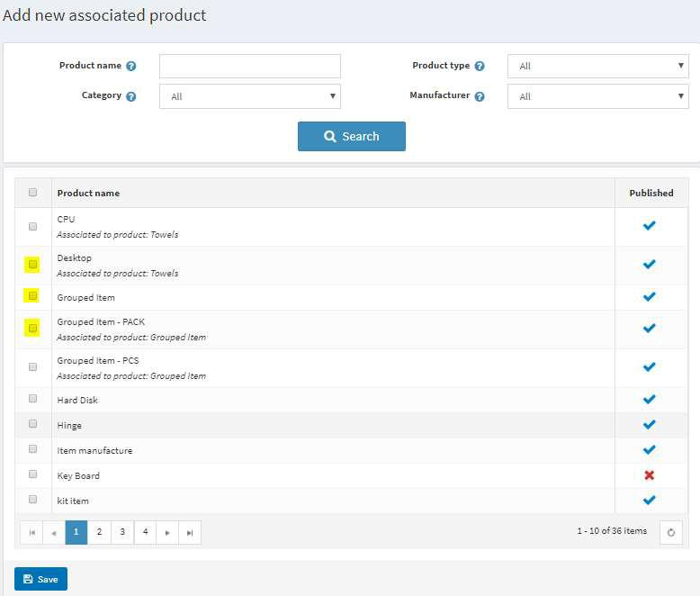
Task: Toggle the select-all header checkbox
Action: tap(32, 192)
